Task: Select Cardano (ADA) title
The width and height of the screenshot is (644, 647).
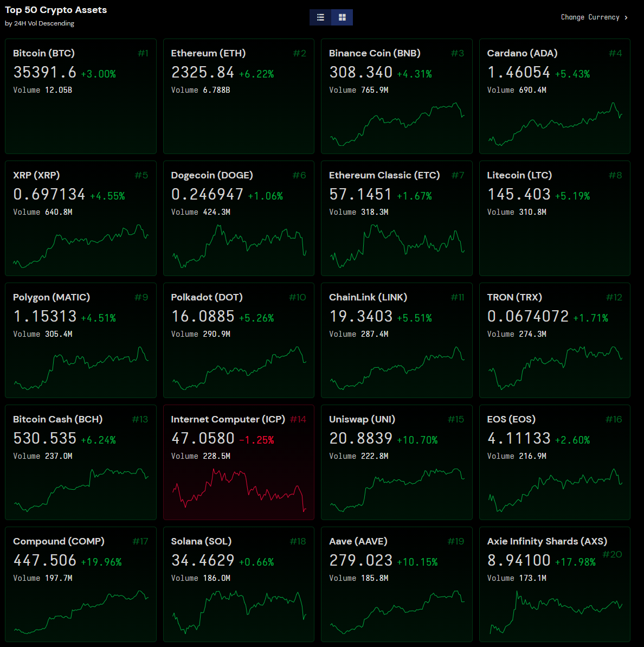Action: click(522, 53)
